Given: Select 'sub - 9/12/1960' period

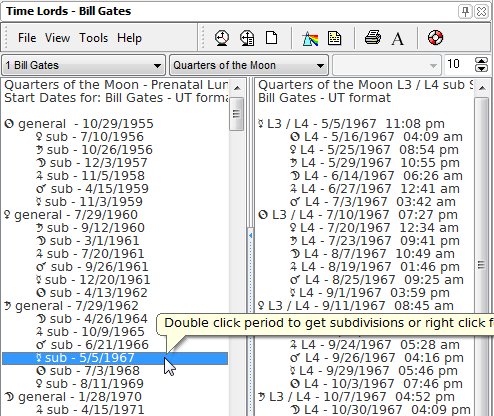Looking at the screenshot, I should pos(90,228).
